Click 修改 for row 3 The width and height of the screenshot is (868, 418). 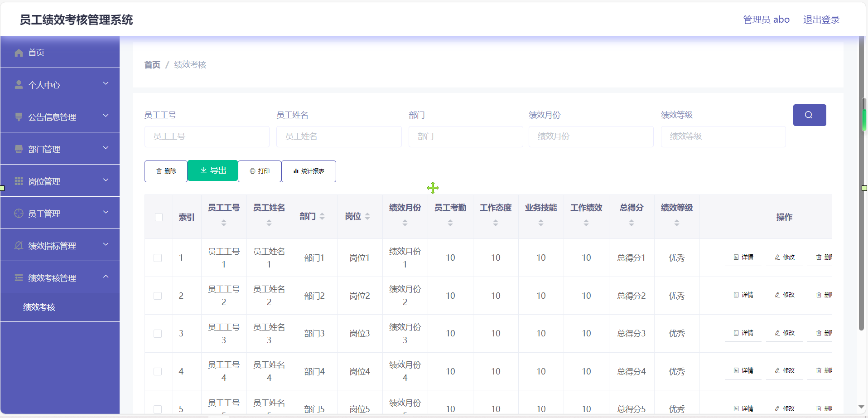point(785,333)
